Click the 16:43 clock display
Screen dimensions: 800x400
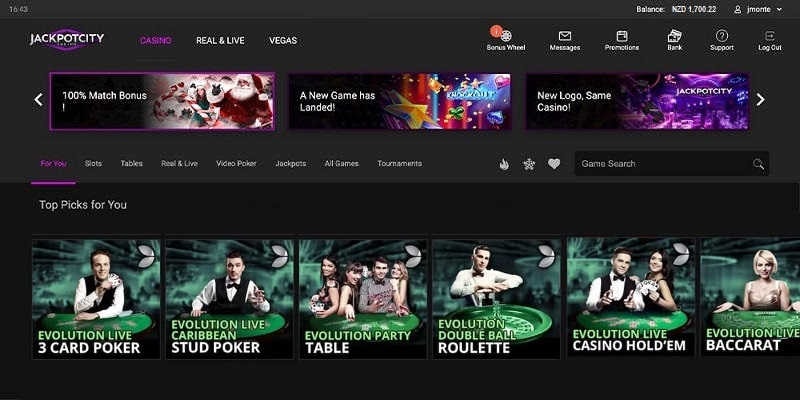click(x=18, y=9)
